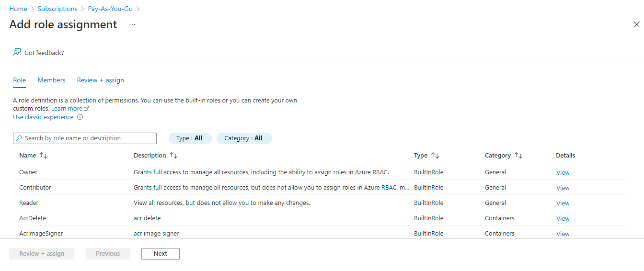This screenshot has width=644, height=271.
Task: View details for AcrImageSigner role
Action: pos(563,234)
